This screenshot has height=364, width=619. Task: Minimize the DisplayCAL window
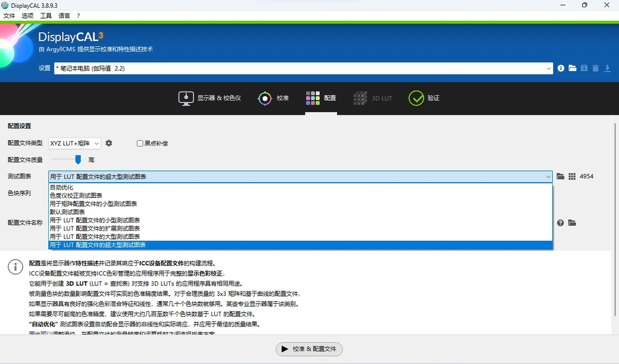[563, 5]
